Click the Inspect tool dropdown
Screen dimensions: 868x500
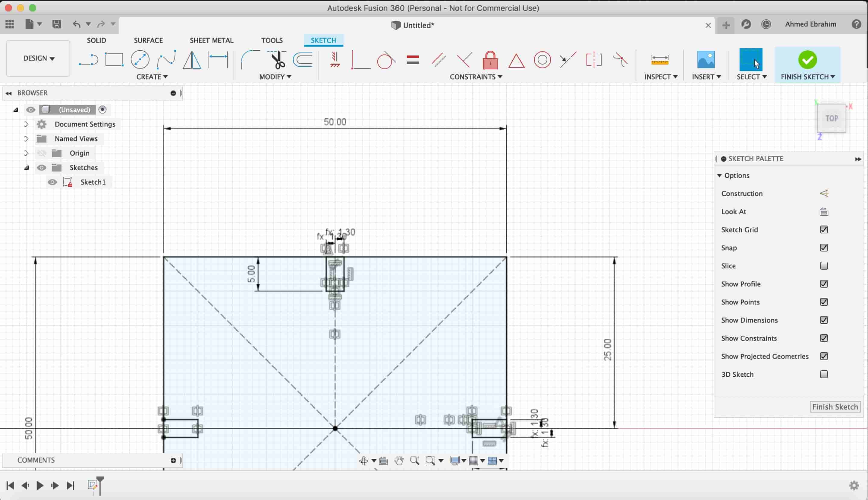click(x=661, y=76)
